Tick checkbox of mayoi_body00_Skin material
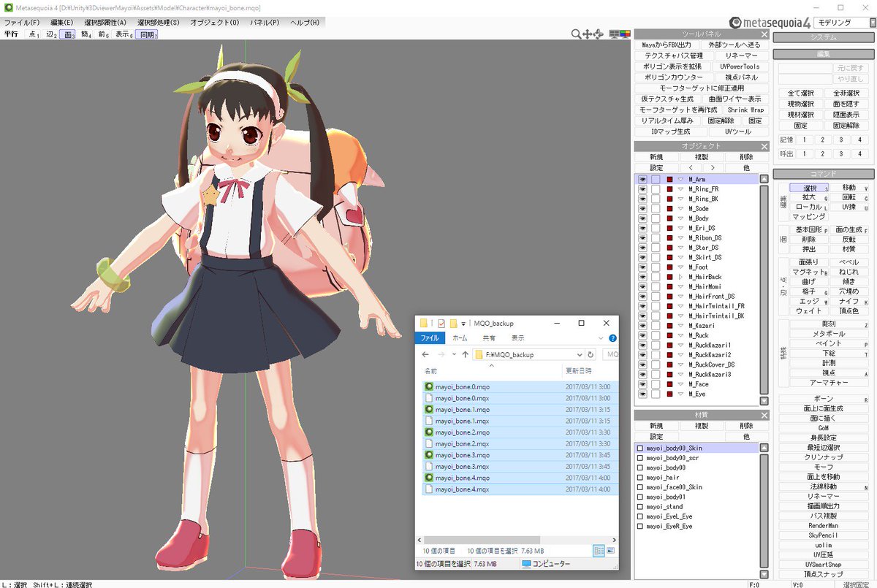Viewport: 877px width, 588px height. pos(640,448)
